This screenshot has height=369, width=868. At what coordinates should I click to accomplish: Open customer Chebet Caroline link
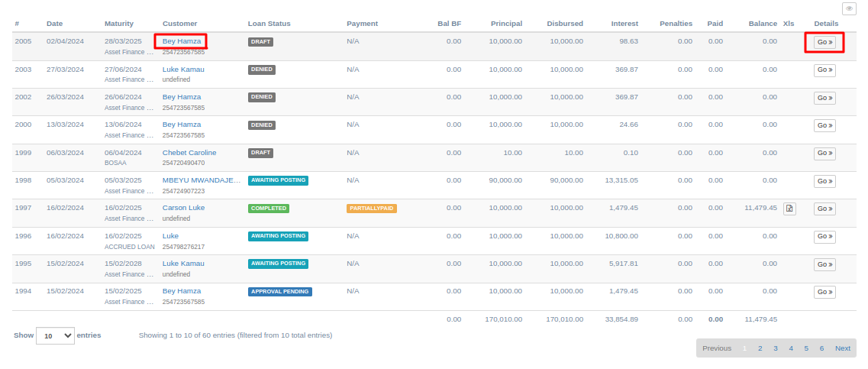(189, 152)
